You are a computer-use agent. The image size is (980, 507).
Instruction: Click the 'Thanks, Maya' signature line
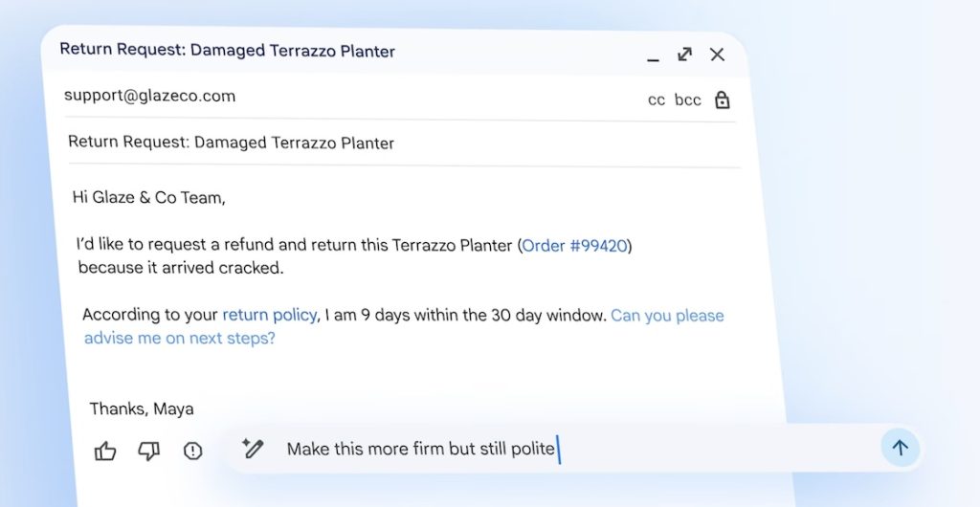click(142, 409)
